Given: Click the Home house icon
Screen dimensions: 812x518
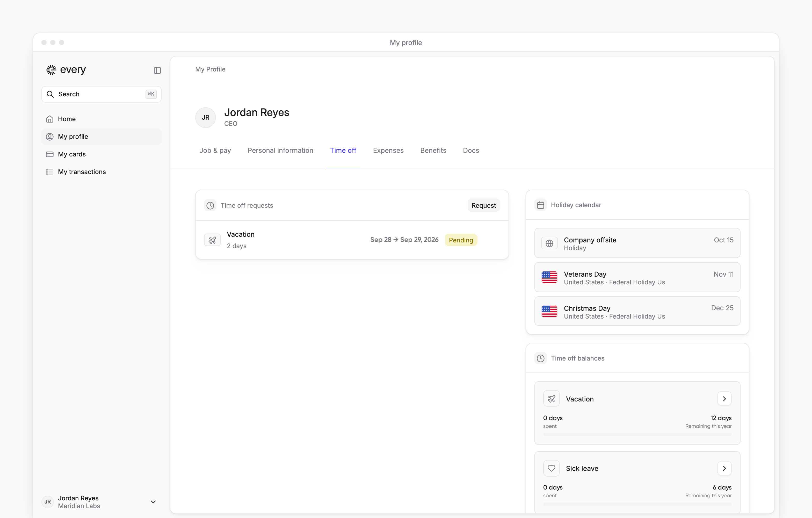Looking at the screenshot, I should (x=49, y=119).
